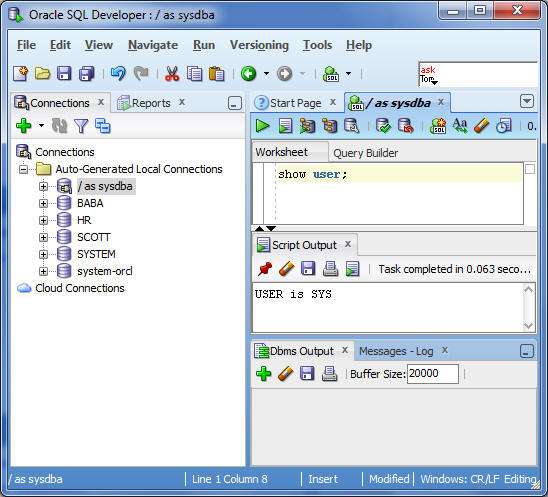The image size is (548, 497).
Task: Open dropdown arrow beside New Connection plus
Action: tap(41, 125)
